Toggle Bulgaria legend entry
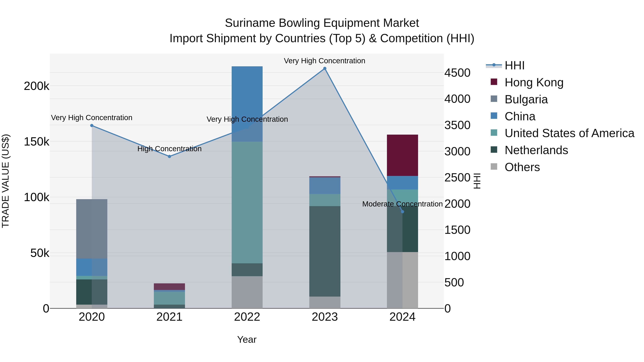Screen dimensions: 644x362 519,99
